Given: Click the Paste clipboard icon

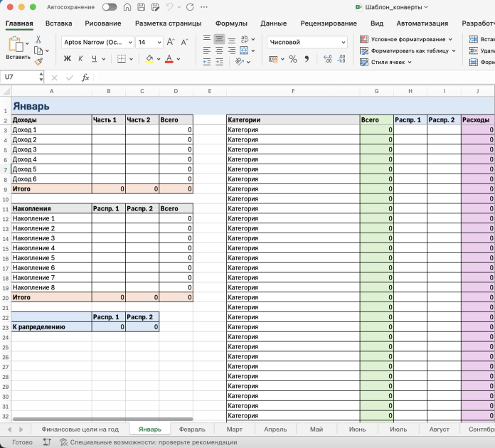Looking at the screenshot, I should click(16, 44).
